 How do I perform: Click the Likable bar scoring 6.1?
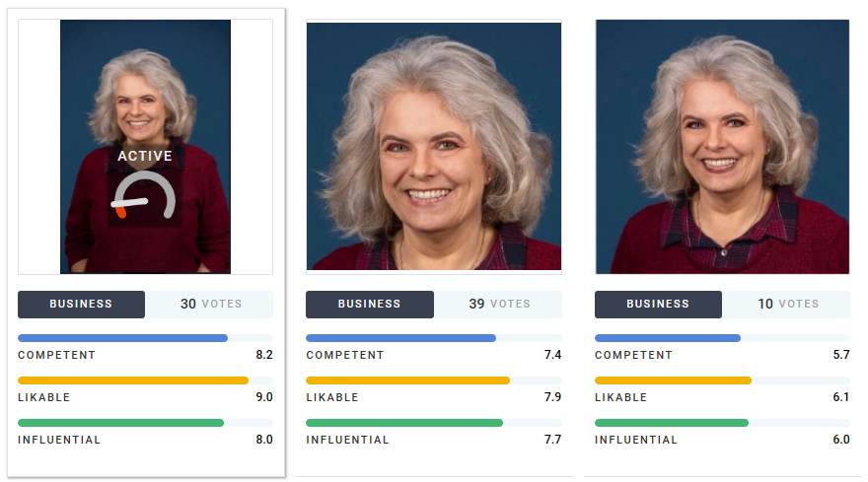point(673,380)
